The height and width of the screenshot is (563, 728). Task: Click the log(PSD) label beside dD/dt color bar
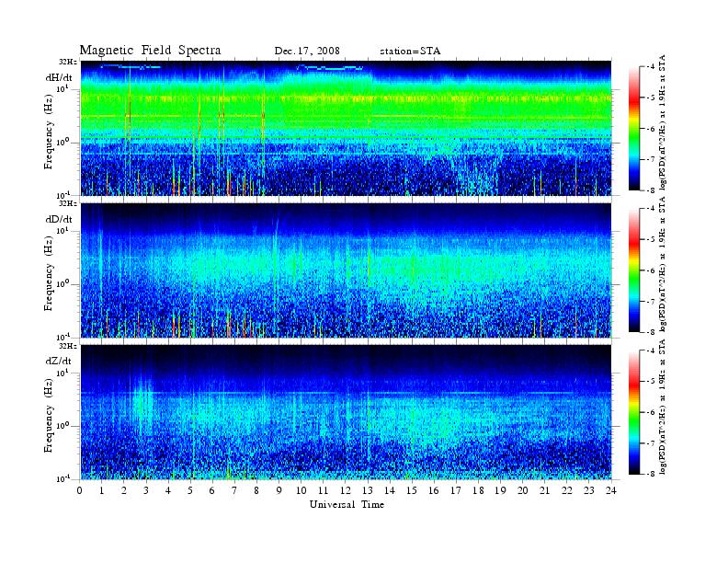[663, 264]
